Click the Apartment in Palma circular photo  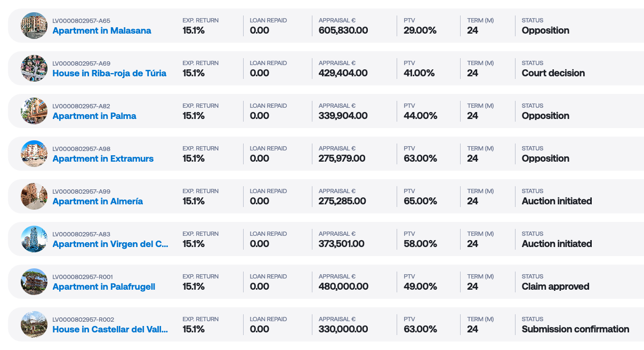click(34, 111)
